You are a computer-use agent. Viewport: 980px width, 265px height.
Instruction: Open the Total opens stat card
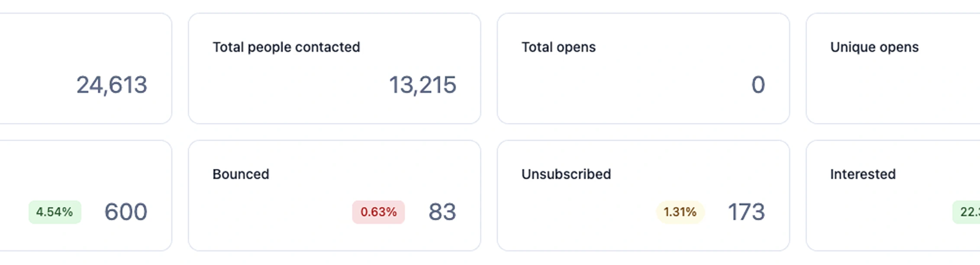tap(643, 68)
